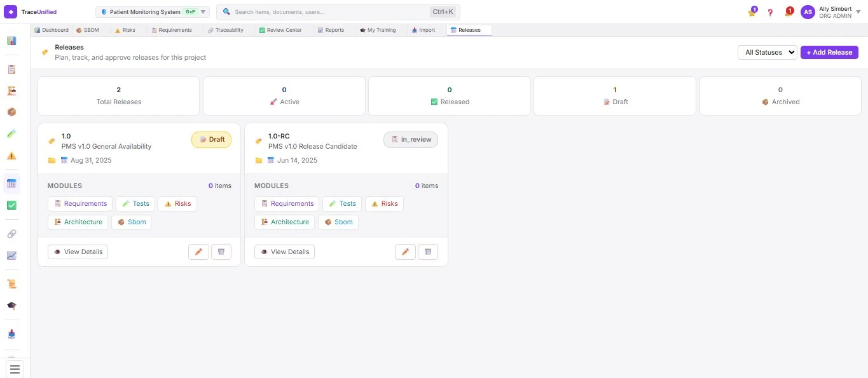This screenshot has height=378, width=868.
Task: Open the reports line-chart sidebar icon
Action: coord(11,255)
